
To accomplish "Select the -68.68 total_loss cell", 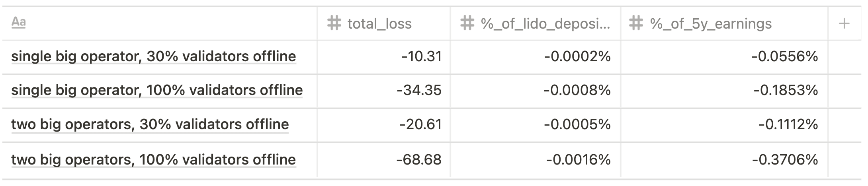I will (384, 160).
